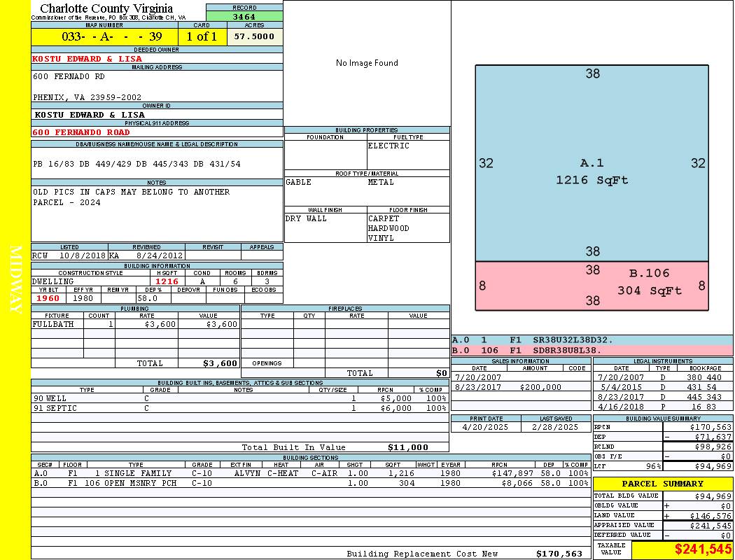Click sketch code line A.0 SR38U32L38D32
Image resolution: width=735 pixels, height=560 pixels.
click(x=591, y=340)
